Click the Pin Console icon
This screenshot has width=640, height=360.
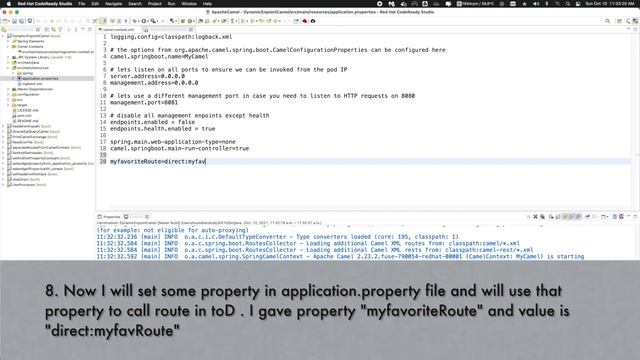pos(588,217)
